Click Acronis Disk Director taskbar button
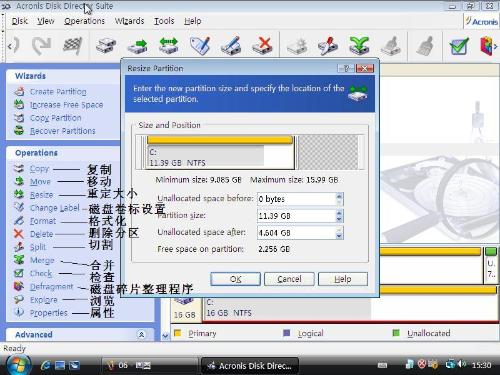 click(250, 366)
